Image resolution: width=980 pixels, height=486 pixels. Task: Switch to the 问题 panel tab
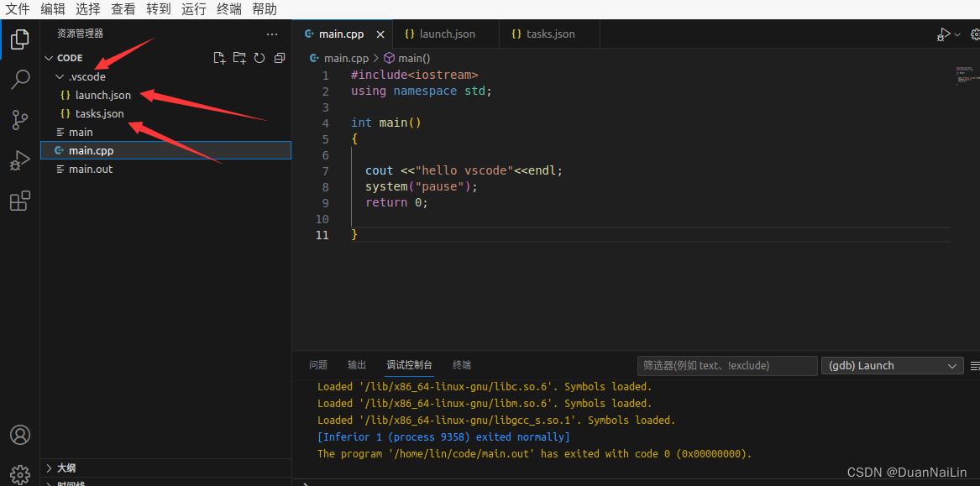point(318,365)
